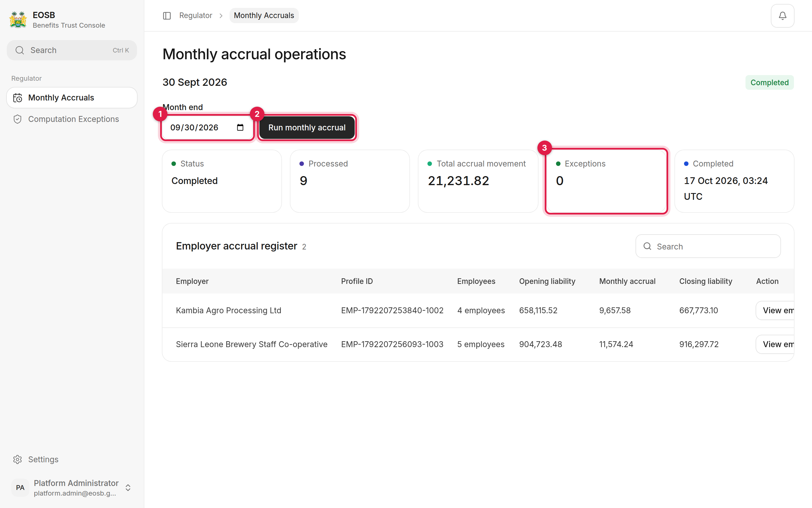The height and width of the screenshot is (508, 812).
Task: Click the '4 employees' cell
Action: (x=481, y=310)
